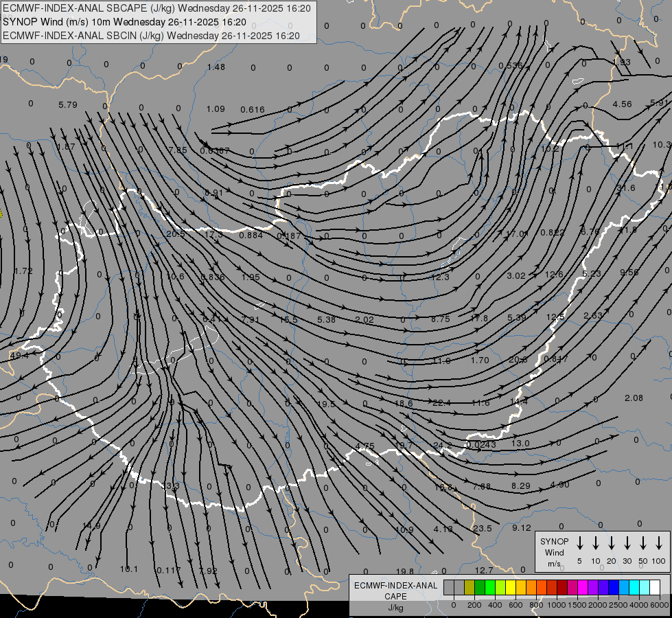Click the 50 m/s wind arrow in legend
Screen dimensions: 672x618
pyautogui.click(x=643, y=543)
